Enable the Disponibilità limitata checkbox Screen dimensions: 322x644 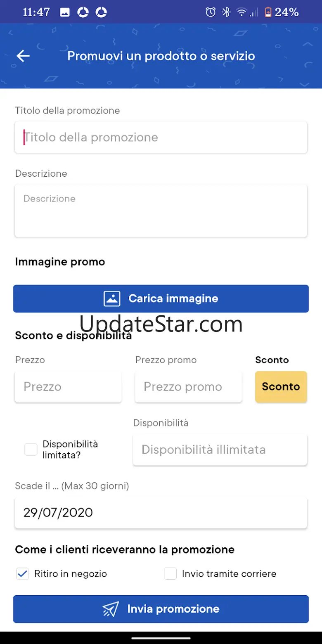click(31, 450)
